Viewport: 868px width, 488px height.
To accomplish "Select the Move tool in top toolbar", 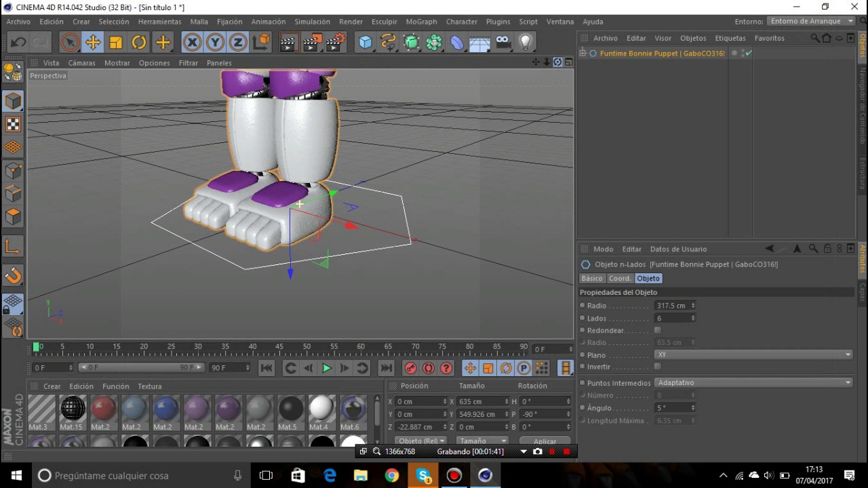I will (93, 43).
